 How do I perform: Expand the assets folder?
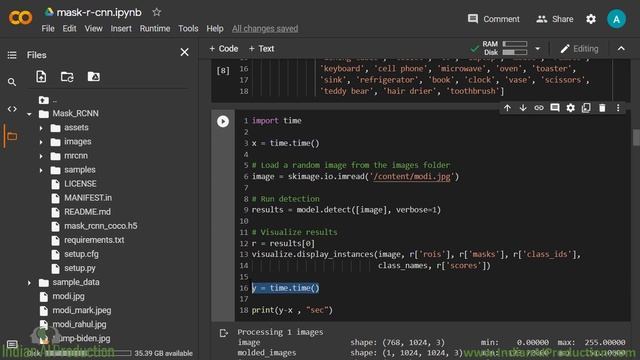point(41,128)
